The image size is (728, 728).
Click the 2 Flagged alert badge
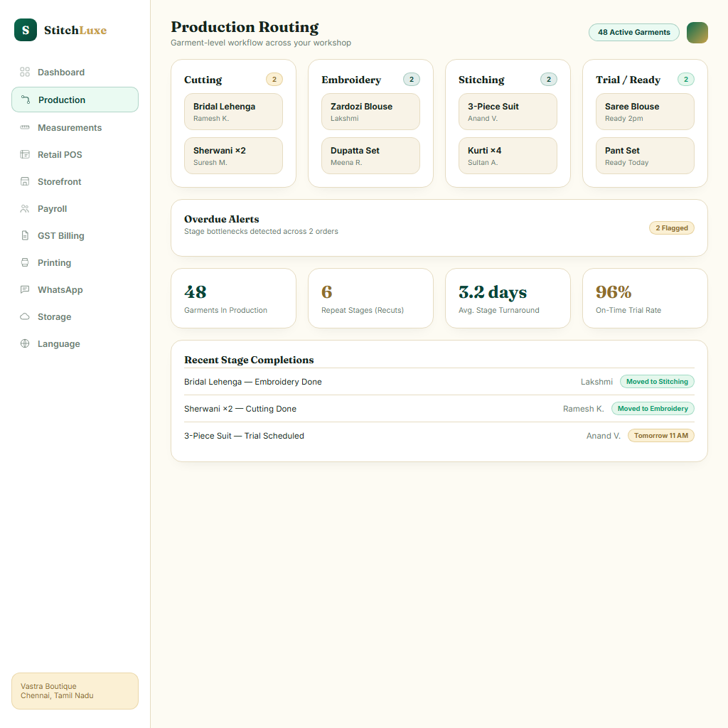tap(671, 228)
